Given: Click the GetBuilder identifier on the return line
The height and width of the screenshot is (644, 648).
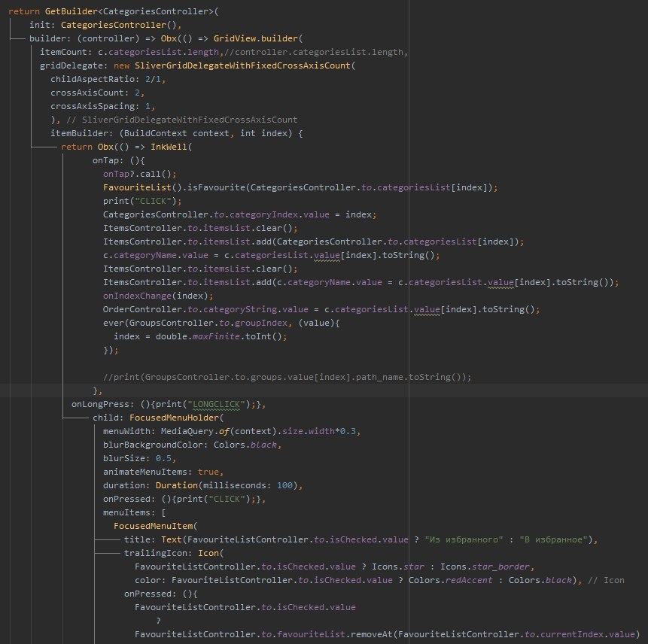Looking at the screenshot, I should [x=71, y=11].
